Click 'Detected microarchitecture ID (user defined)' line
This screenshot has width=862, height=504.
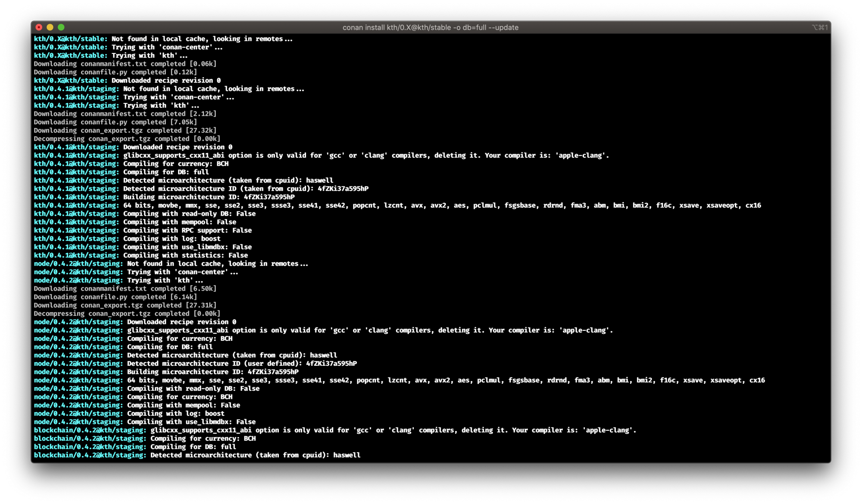[196, 364]
